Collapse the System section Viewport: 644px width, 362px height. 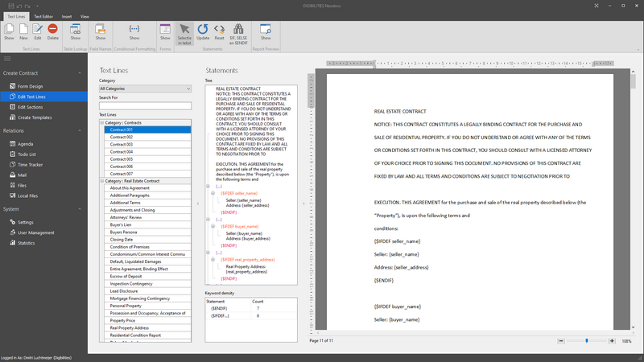pos(79,209)
